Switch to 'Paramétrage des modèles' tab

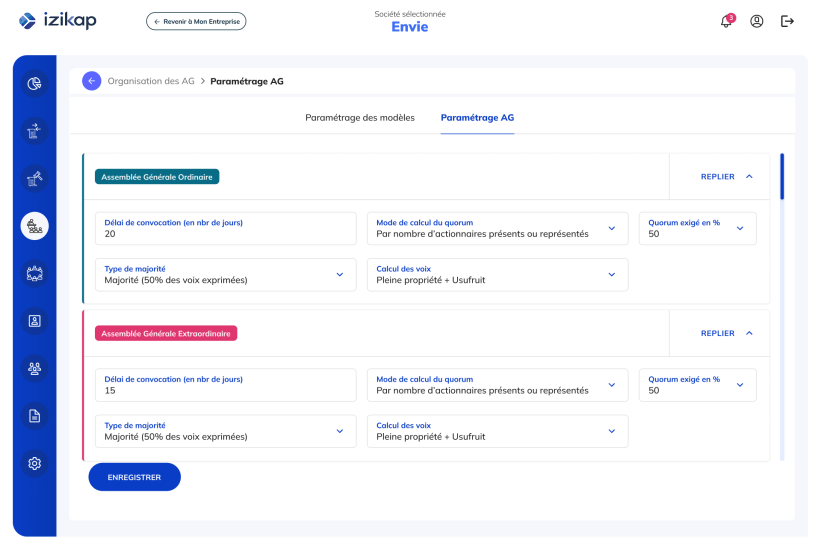click(x=359, y=118)
